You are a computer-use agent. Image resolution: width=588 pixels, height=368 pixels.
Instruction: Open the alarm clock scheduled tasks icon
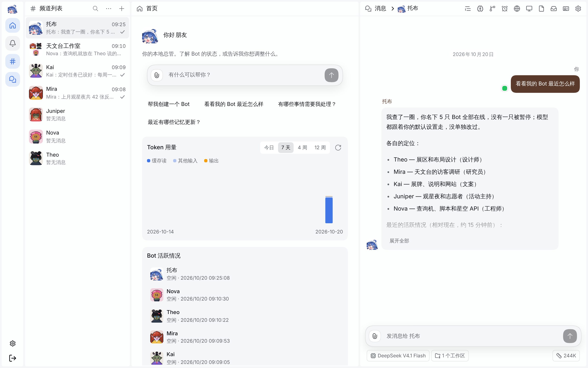click(x=505, y=9)
